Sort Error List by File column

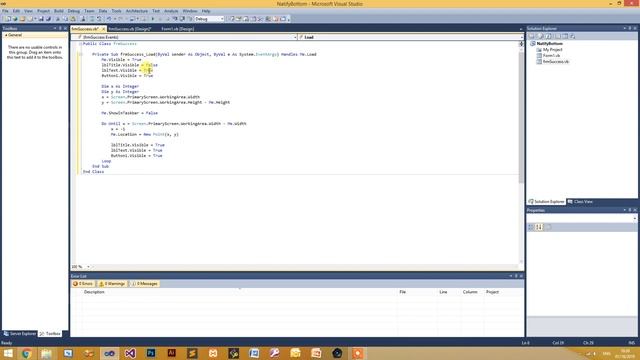417,292
